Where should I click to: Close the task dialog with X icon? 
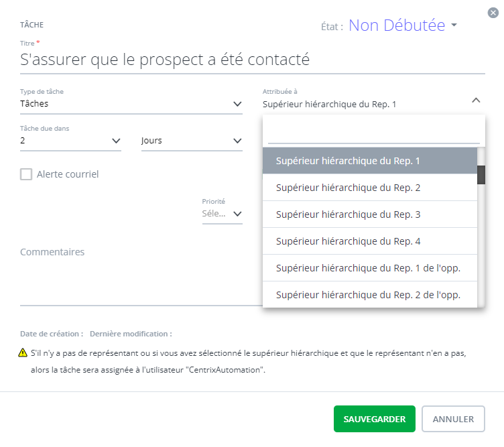point(493,12)
